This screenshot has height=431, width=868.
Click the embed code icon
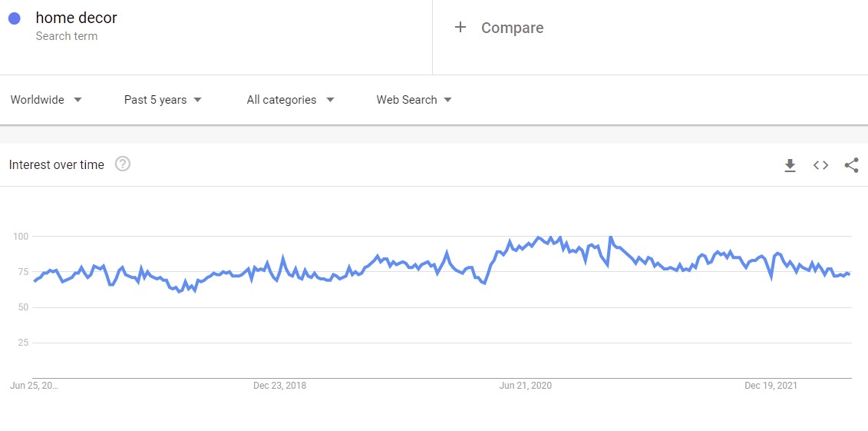coord(820,165)
